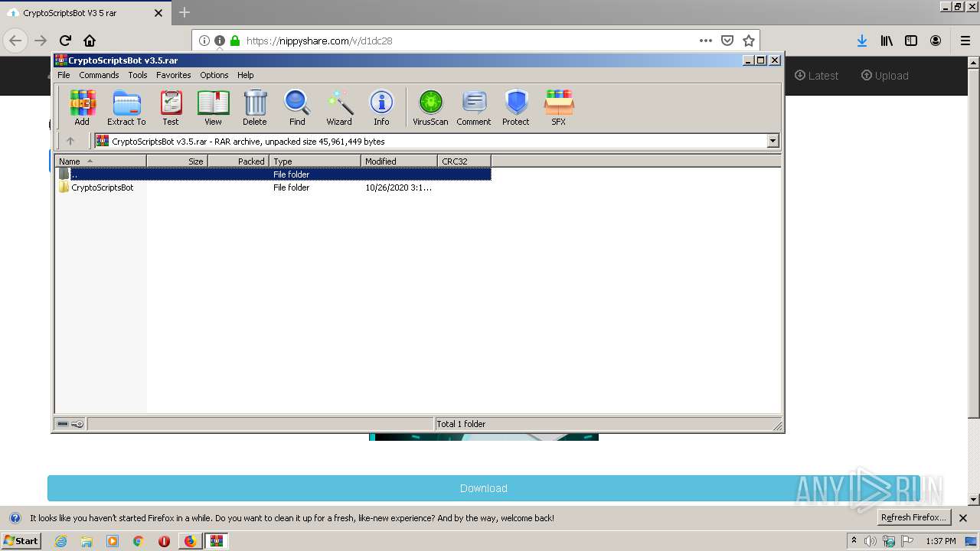Image resolution: width=980 pixels, height=551 pixels.
Task: Dismiss the Firefox notification bar
Action: (963, 518)
